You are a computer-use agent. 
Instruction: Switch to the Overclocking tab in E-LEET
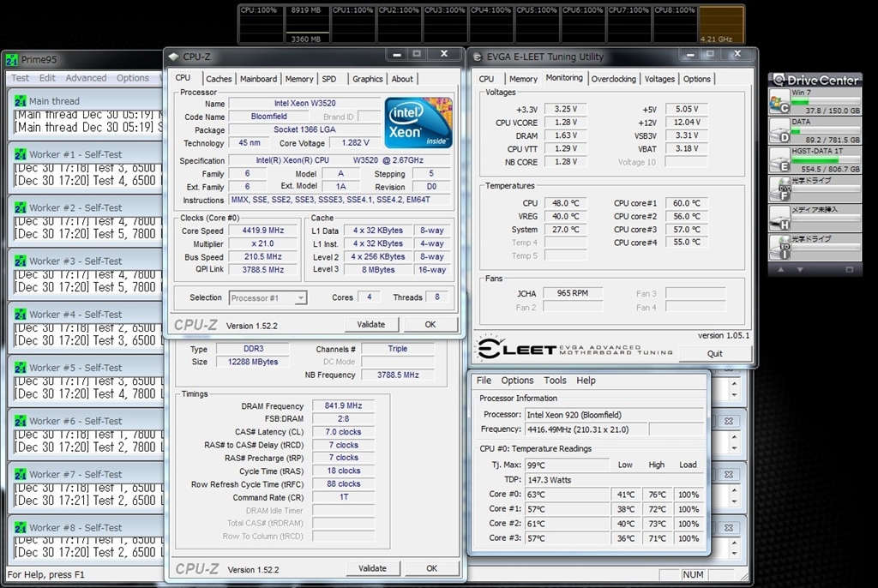point(614,79)
